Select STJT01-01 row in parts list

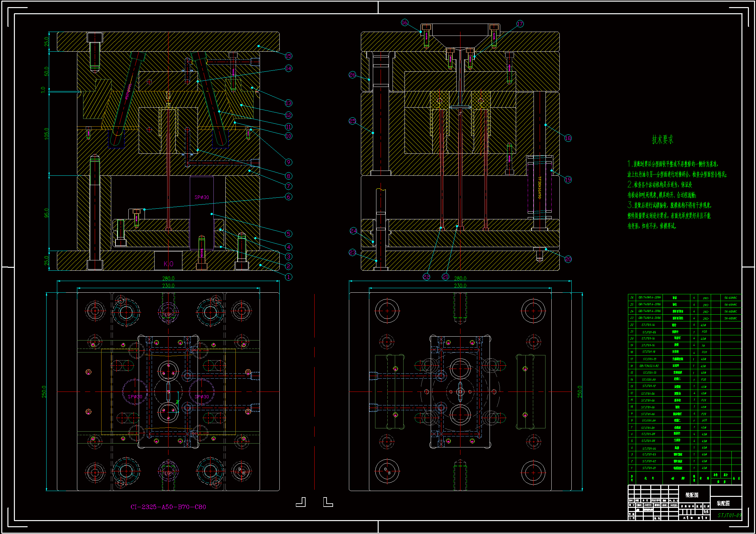[649, 468]
